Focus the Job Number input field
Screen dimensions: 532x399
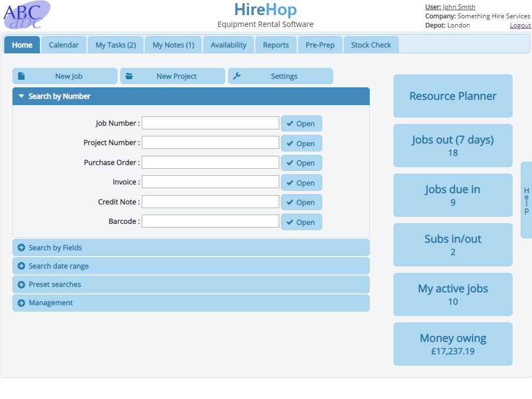(x=210, y=123)
